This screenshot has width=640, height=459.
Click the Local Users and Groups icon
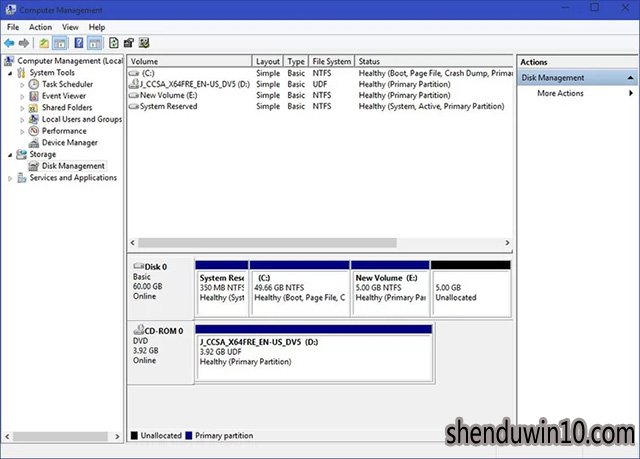click(x=33, y=119)
